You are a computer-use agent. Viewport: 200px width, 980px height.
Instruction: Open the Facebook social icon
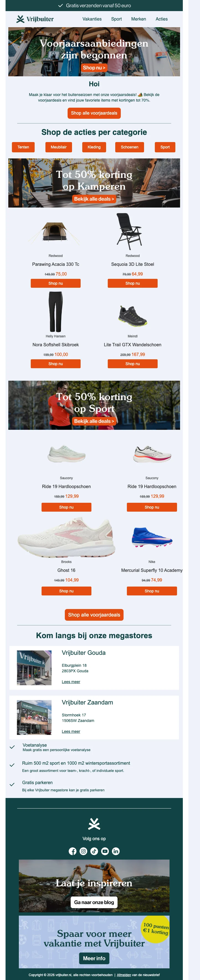point(73,851)
